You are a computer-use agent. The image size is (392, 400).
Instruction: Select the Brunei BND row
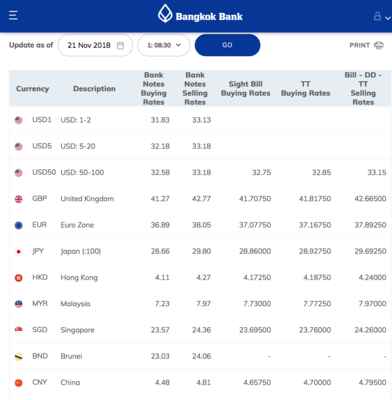(x=200, y=356)
